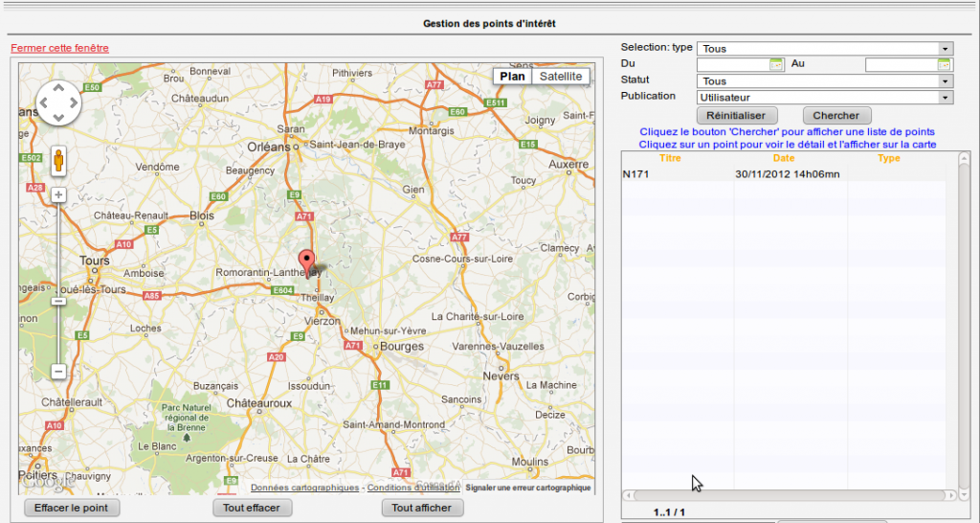The width and height of the screenshot is (980, 523).
Task: Switch map to Plan view
Action: pos(513,77)
